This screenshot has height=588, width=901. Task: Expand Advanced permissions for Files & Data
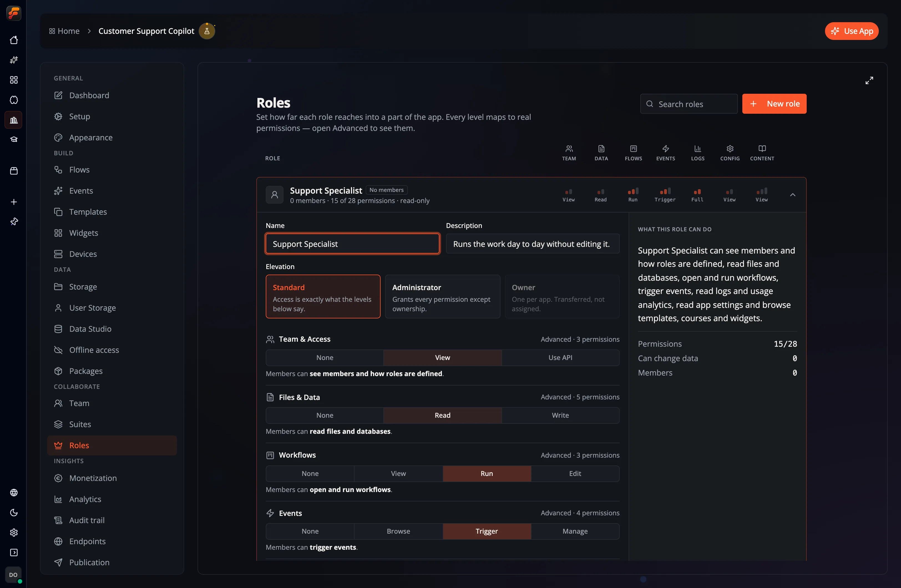(580, 397)
